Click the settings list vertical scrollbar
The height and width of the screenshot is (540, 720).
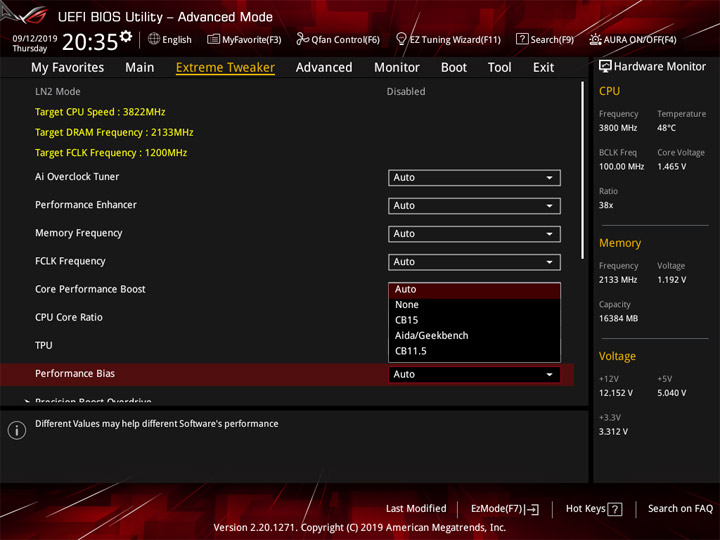(583, 170)
